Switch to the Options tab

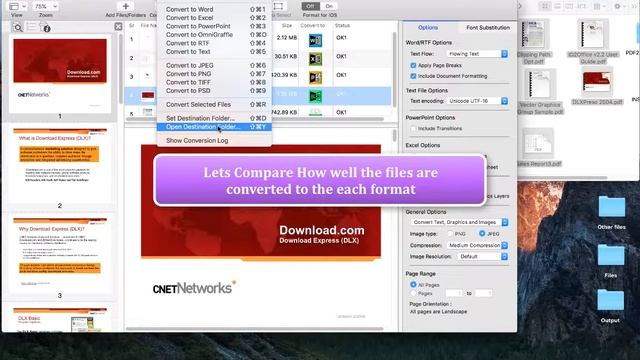428,27
